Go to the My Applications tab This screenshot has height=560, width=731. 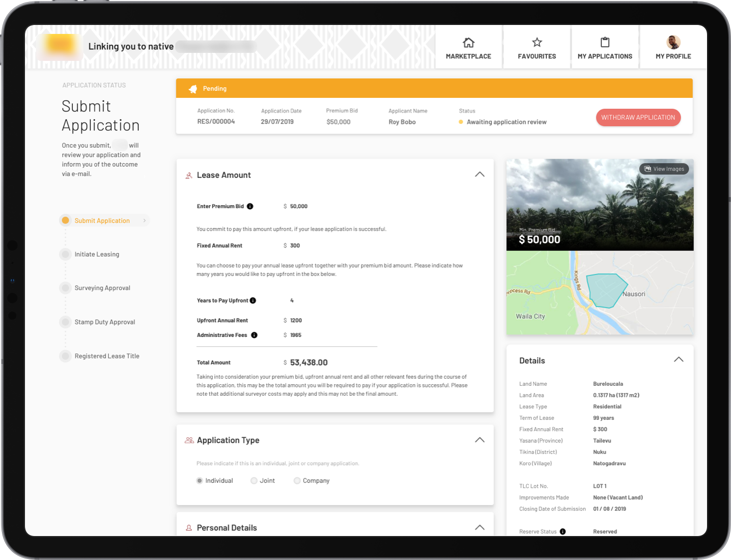point(605,47)
